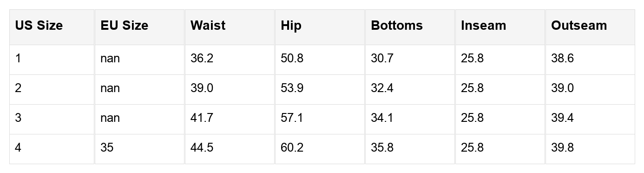Click bottoms value 34.1

(x=410, y=119)
